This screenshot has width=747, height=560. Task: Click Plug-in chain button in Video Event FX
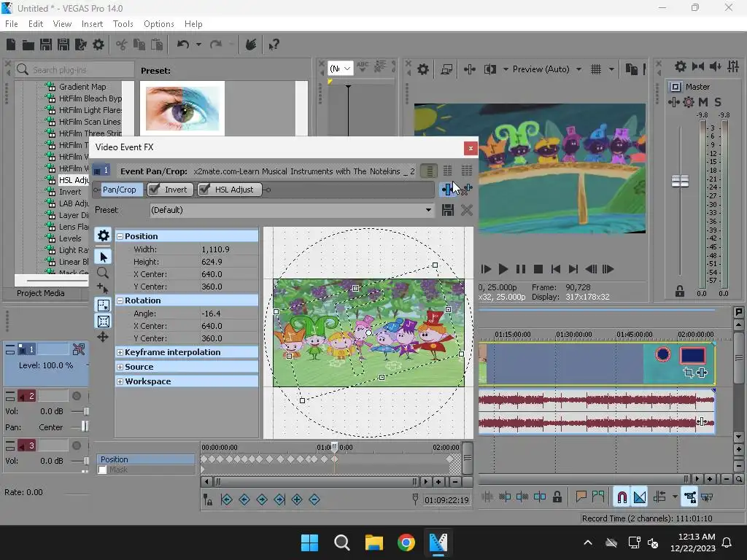pyautogui.click(x=447, y=189)
